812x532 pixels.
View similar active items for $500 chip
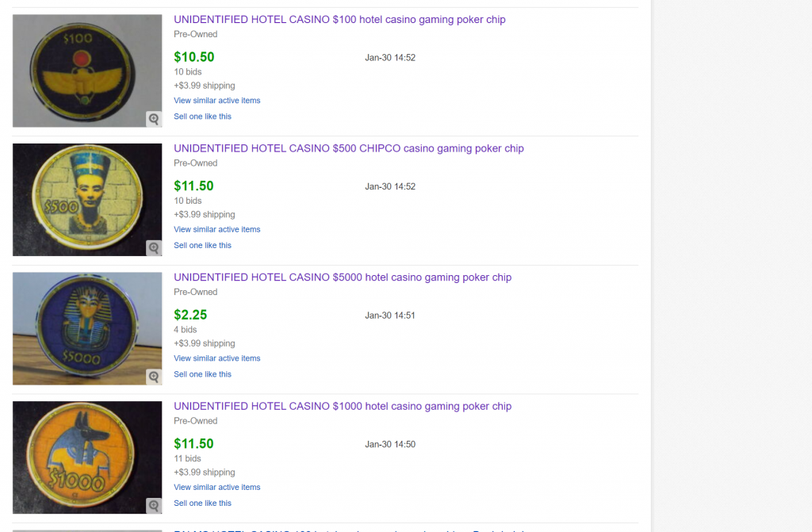coord(217,229)
